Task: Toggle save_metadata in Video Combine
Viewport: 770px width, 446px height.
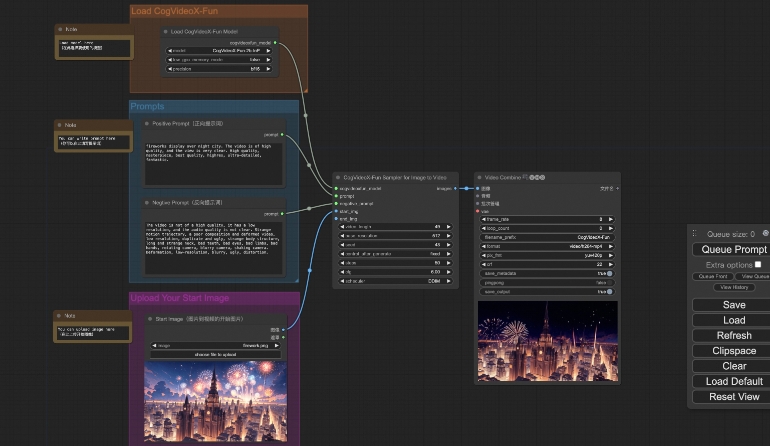Action: click(609, 273)
